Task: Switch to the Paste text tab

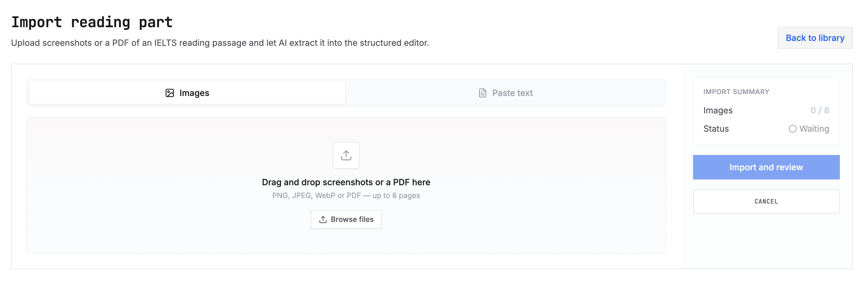Action: (506, 93)
